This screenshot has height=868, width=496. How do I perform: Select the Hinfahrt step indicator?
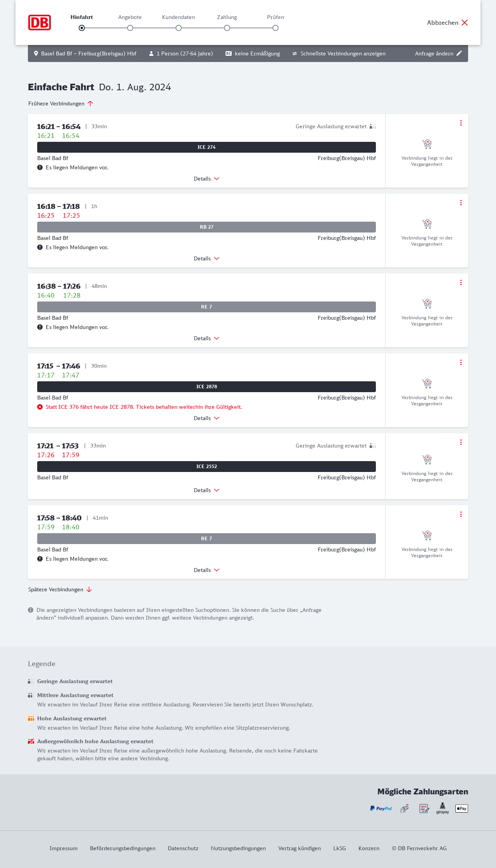click(x=82, y=28)
